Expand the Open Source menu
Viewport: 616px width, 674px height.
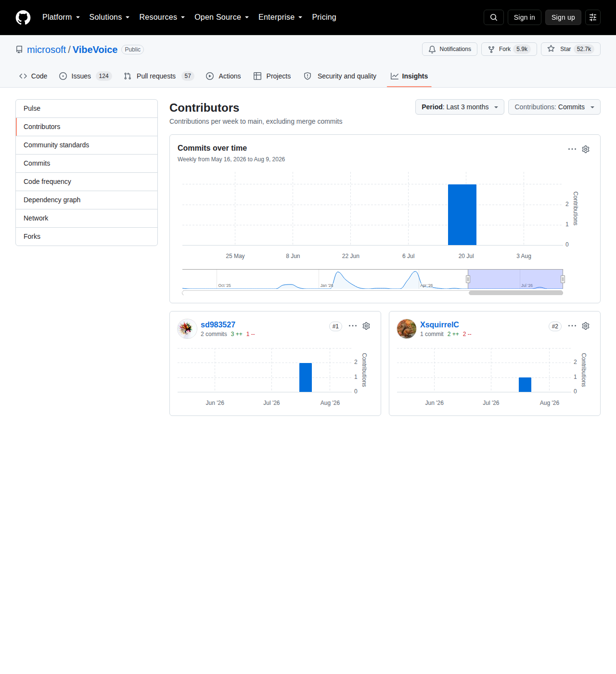(x=222, y=17)
